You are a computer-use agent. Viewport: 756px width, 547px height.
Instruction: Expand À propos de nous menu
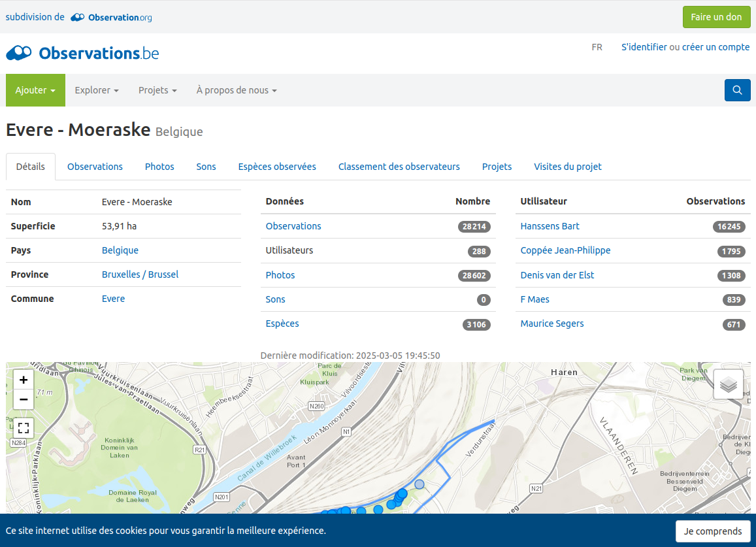click(237, 90)
